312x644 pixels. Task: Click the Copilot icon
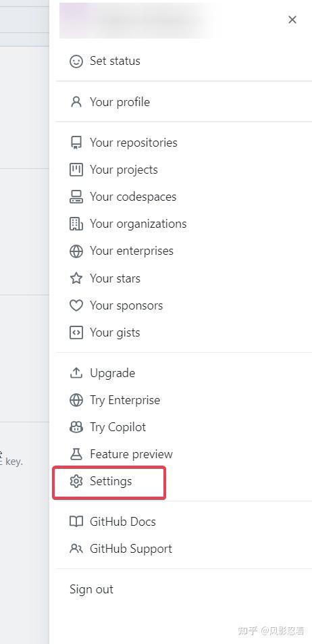pyautogui.click(x=76, y=427)
